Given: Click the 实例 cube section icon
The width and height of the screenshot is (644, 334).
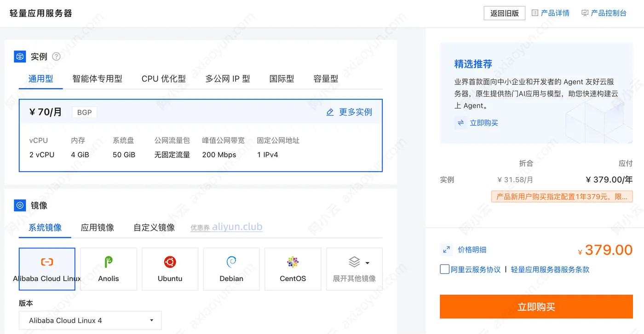Looking at the screenshot, I should pos(20,57).
